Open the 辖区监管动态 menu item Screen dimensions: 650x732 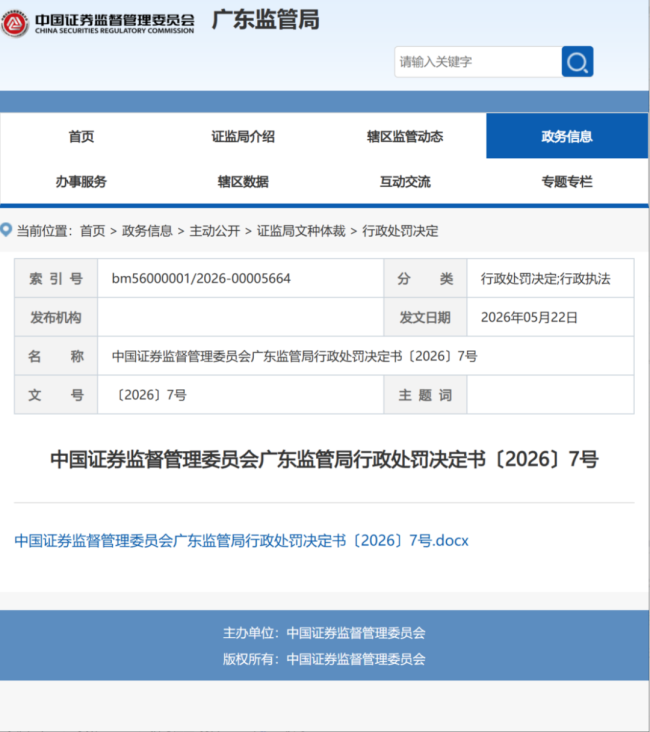click(x=405, y=136)
